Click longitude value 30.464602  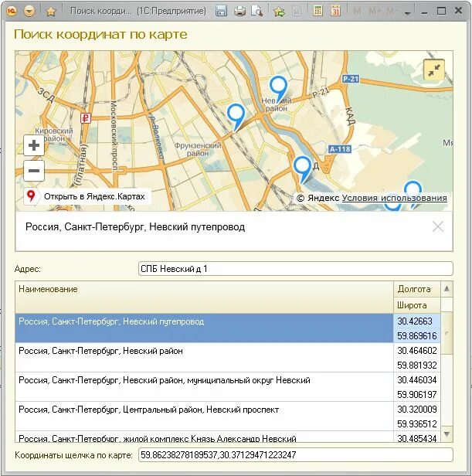(416, 351)
